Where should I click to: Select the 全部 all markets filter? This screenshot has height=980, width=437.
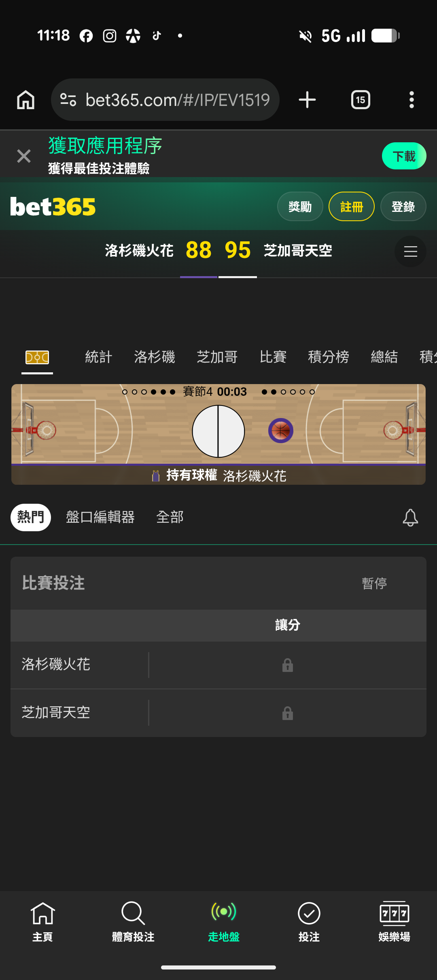pos(170,517)
